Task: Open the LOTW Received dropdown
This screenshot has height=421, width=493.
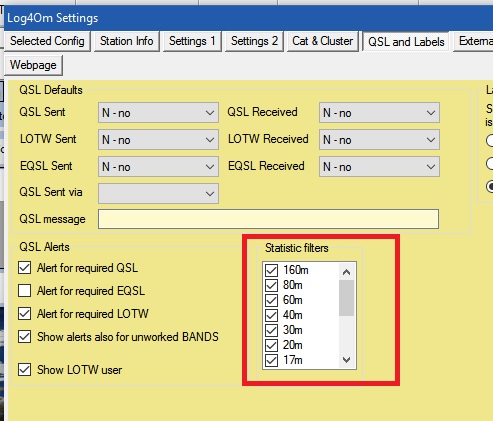Action: click(x=379, y=140)
